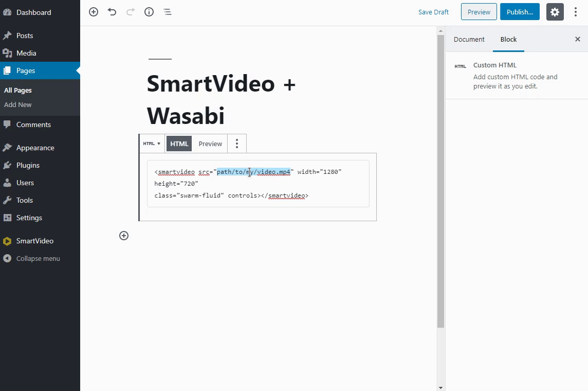Image resolution: width=588 pixels, height=391 pixels.
Task: Open All Pages submenu link
Action: [x=17, y=91]
